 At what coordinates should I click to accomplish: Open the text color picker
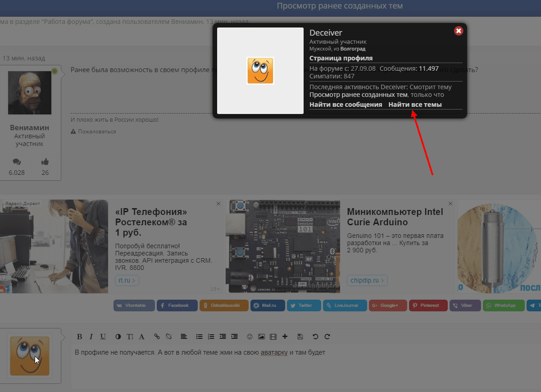[118, 337]
